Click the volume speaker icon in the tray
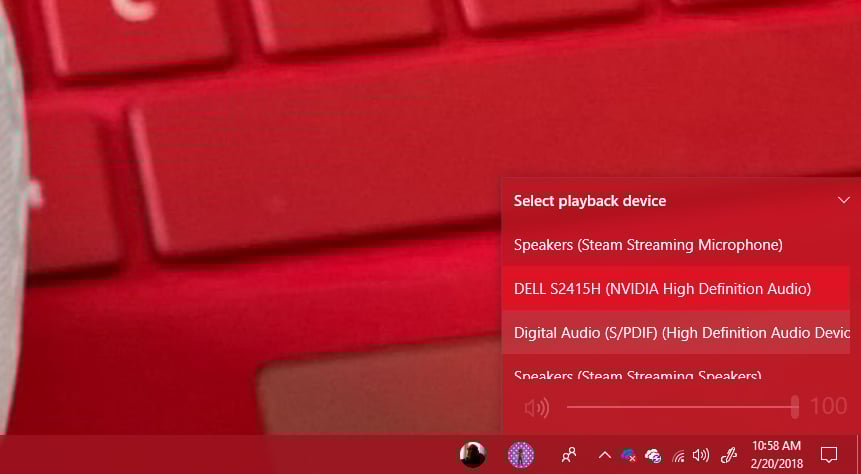The image size is (861, 474). (x=701, y=455)
